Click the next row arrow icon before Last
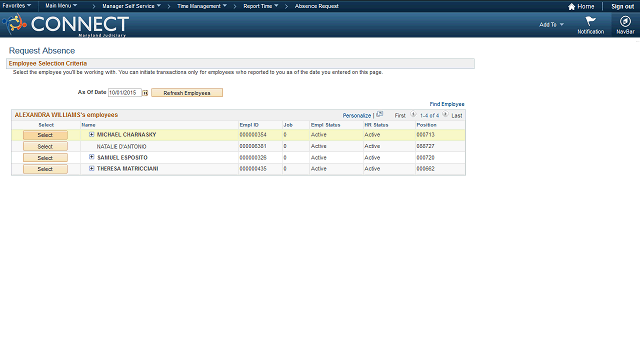Viewport: 640px width, 360px height. coord(445,114)
